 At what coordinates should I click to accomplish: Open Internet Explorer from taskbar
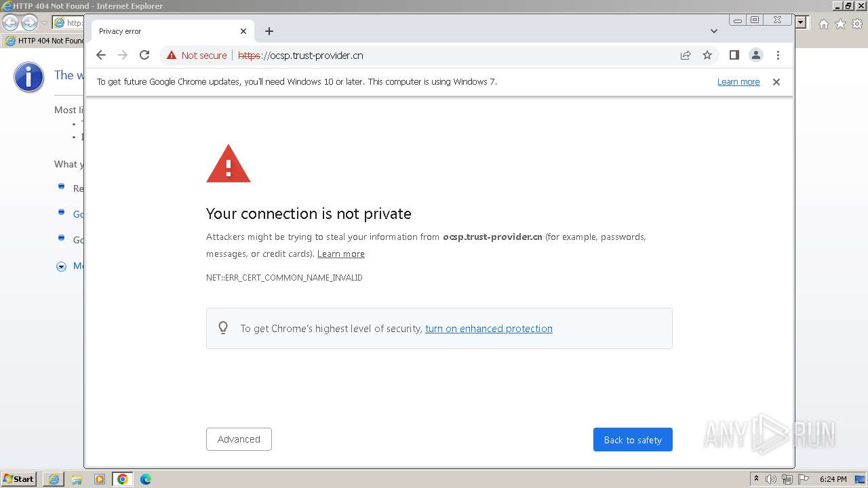pos(54,479)
